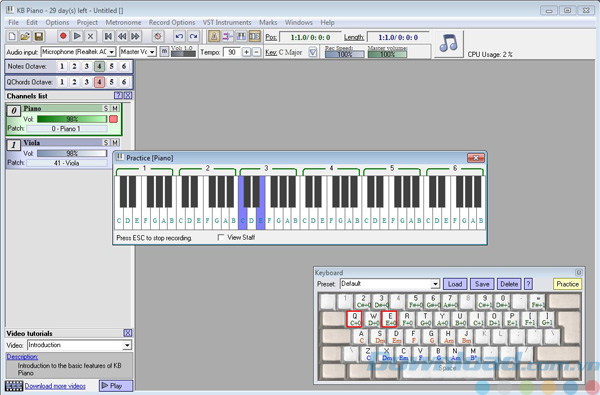
Task: Adjust the Piano channel volume bar
Action: tap(72, 119)
